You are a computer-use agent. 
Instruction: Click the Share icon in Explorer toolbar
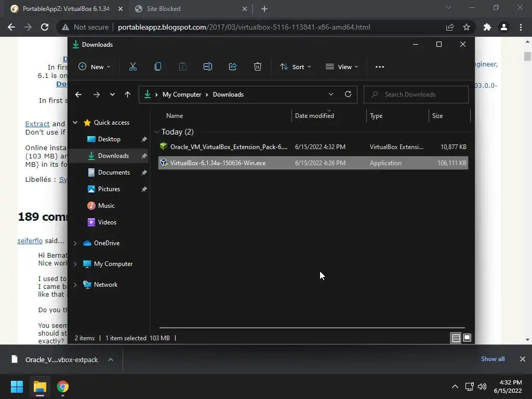click(x=233, y=67)
